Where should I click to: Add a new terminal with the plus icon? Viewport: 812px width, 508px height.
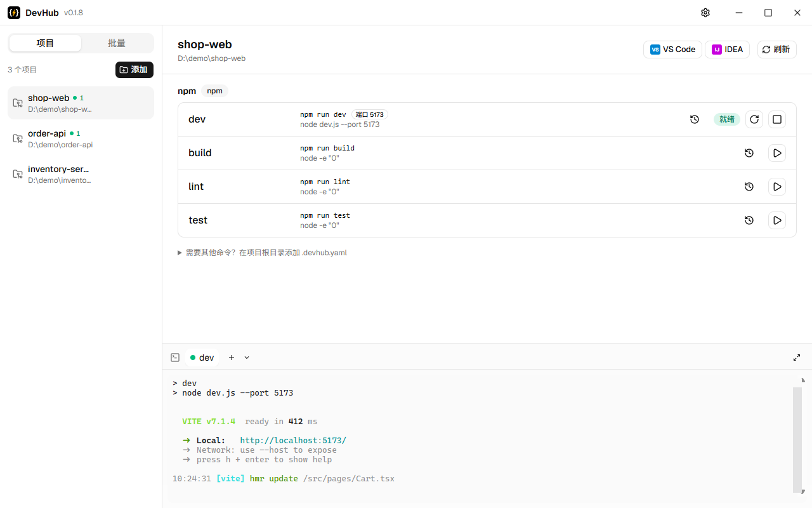pyautogui.click(x=232, y=358)
